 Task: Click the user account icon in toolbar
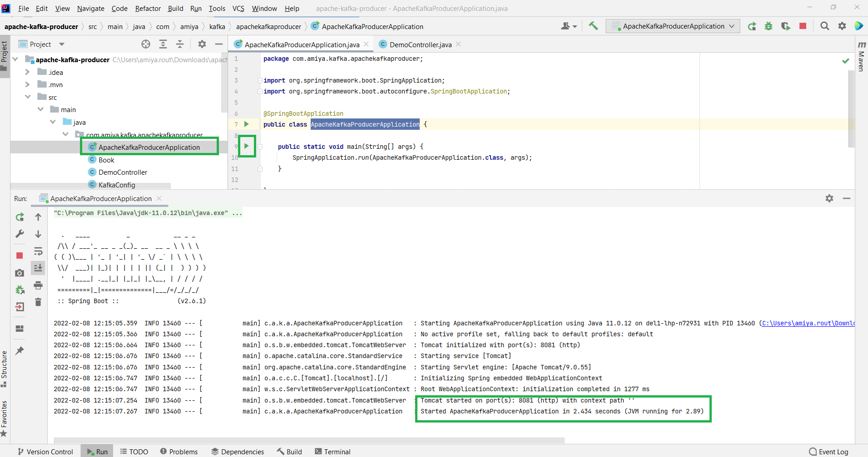[569, 26]
